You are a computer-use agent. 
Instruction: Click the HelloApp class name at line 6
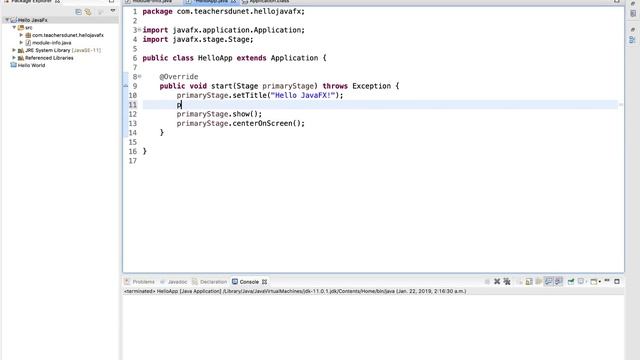215,58
